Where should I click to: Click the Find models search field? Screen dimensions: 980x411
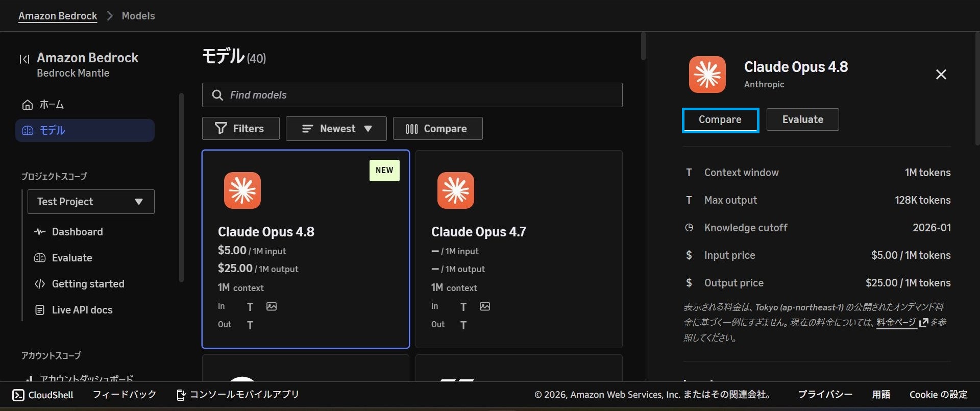click(412, 95)
